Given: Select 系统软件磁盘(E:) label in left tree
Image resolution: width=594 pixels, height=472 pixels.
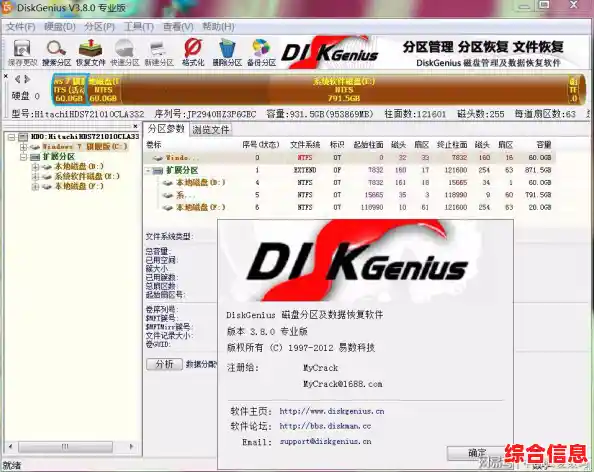Looking at the screenshot, I should point(87,176).
